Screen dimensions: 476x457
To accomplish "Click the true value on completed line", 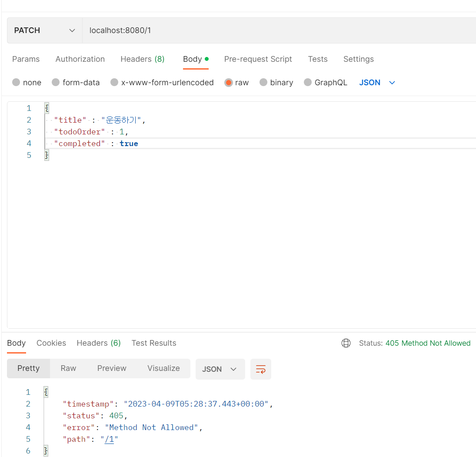I will pyautogui.click(x=129, y=143).
